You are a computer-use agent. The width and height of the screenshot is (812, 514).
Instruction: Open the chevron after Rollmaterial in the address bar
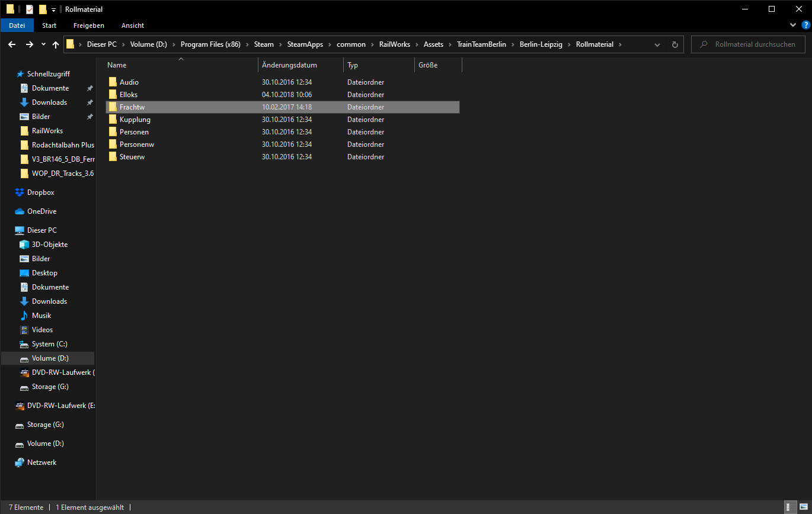(620, 44)
